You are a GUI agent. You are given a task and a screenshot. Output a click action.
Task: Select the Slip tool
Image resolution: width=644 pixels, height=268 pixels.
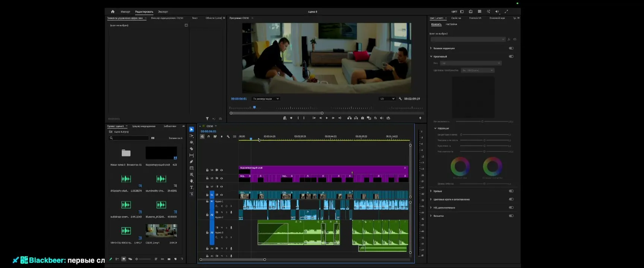click(x=192, y=155)
